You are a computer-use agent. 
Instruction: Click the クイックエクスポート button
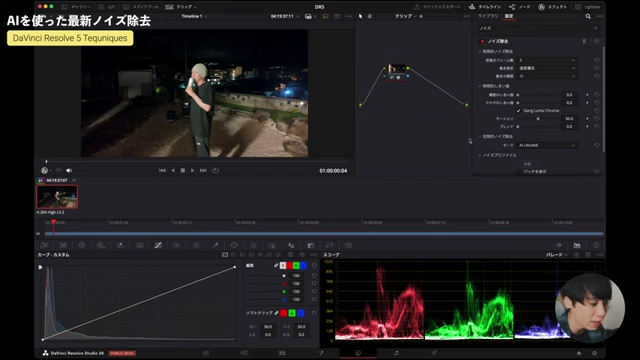437,7
